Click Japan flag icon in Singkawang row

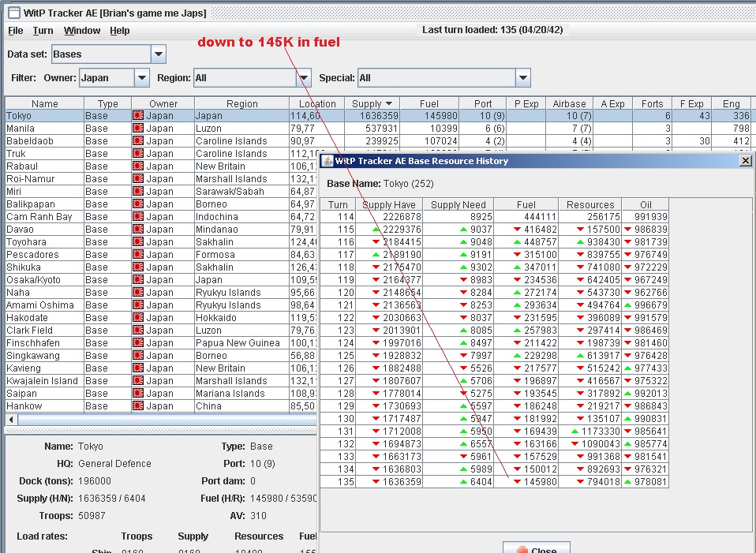(x=138, y=355)
